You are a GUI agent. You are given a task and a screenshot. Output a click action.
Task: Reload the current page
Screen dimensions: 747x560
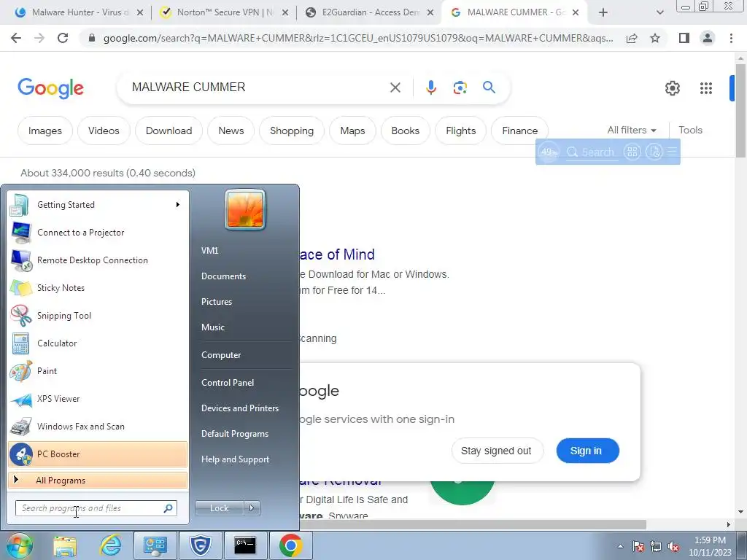click(63, 38)
